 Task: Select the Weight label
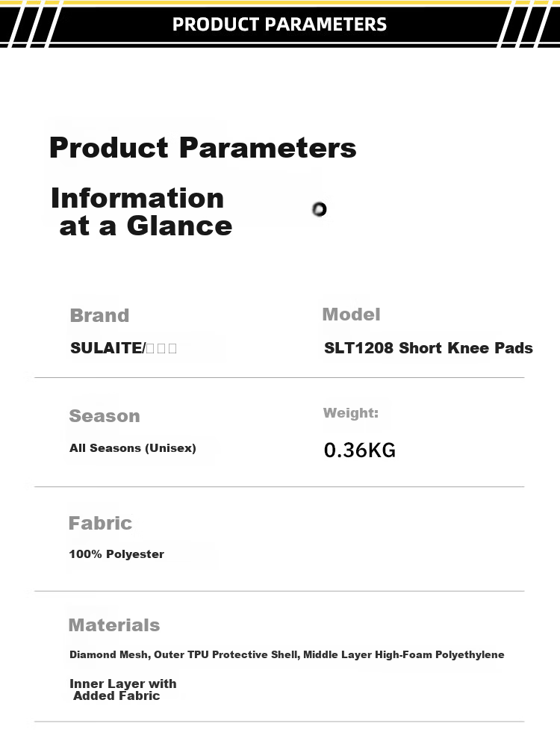click(351, 413)
